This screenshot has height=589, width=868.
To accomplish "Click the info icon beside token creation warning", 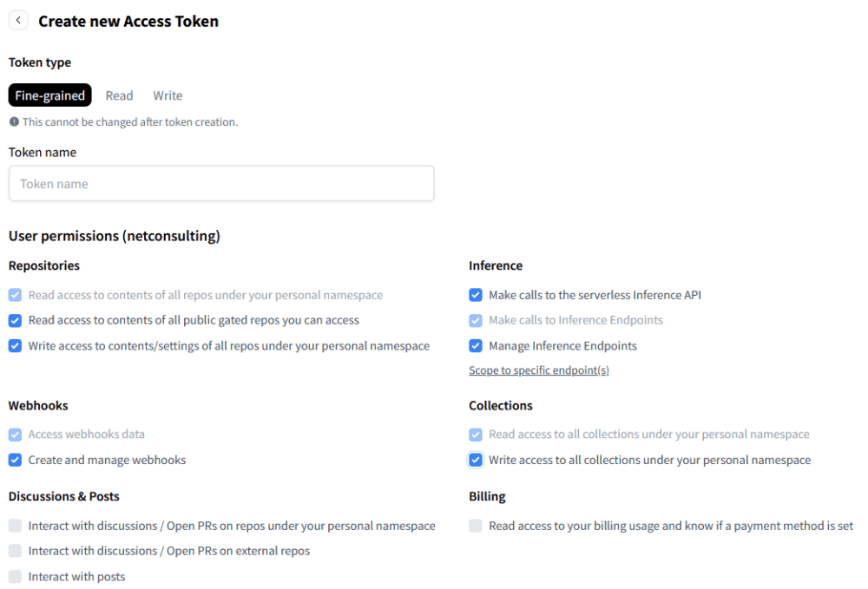I will (x=15, y=121).
